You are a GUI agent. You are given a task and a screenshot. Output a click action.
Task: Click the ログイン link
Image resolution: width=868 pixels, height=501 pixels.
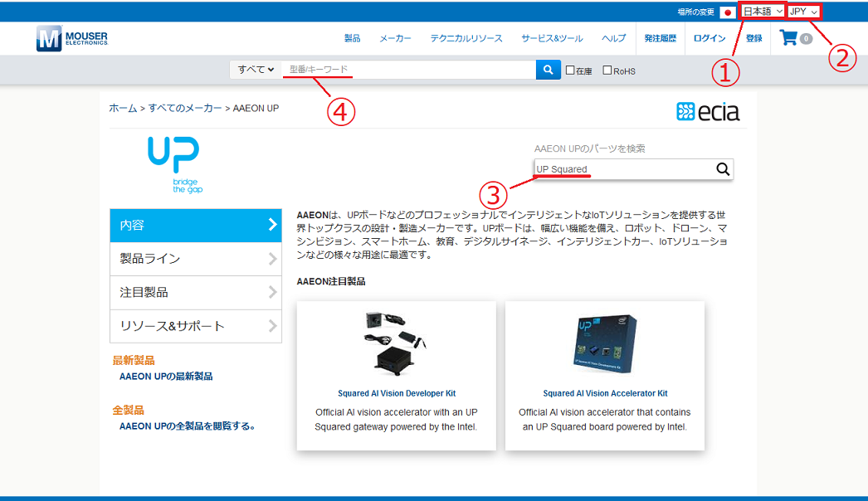tap(710, 38)
